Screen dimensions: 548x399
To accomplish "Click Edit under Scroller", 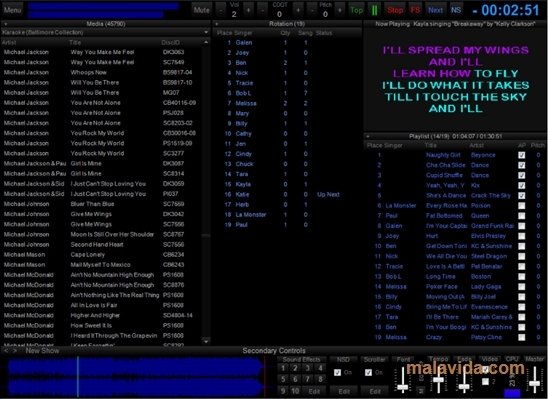I will [375, 391].
